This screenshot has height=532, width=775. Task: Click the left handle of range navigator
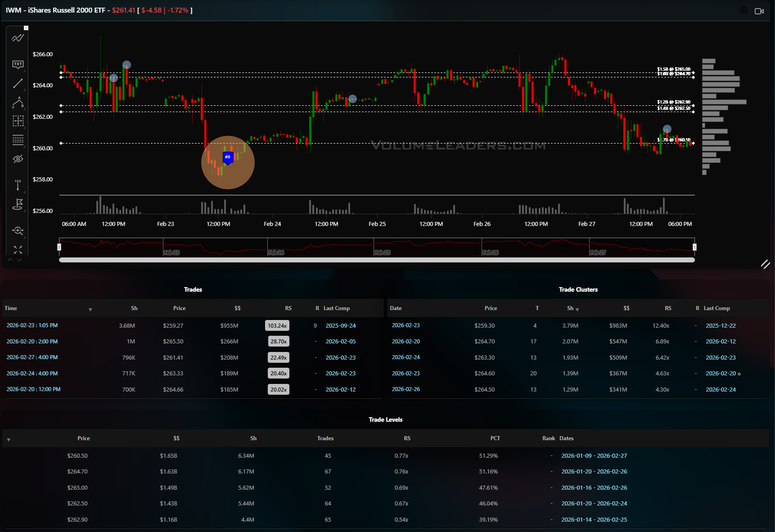(59, 247)
